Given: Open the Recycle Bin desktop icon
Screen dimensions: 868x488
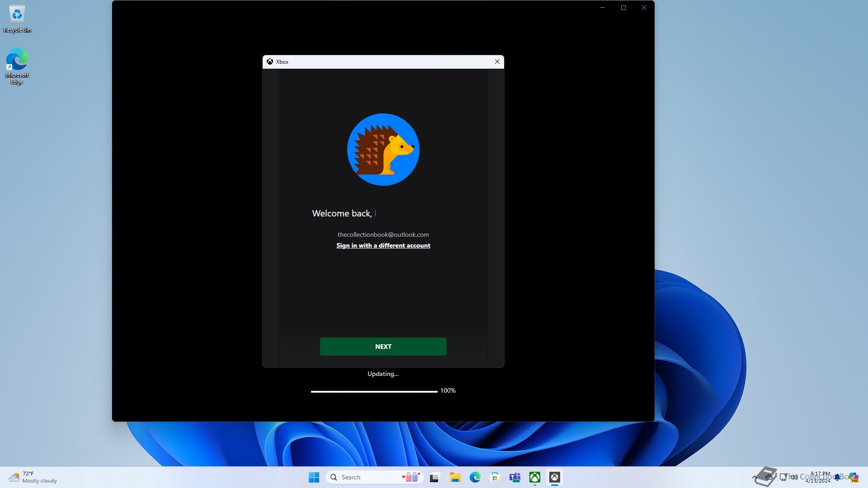Looking at the screenshot, I should pyautogui.click(x=17, y=19).
